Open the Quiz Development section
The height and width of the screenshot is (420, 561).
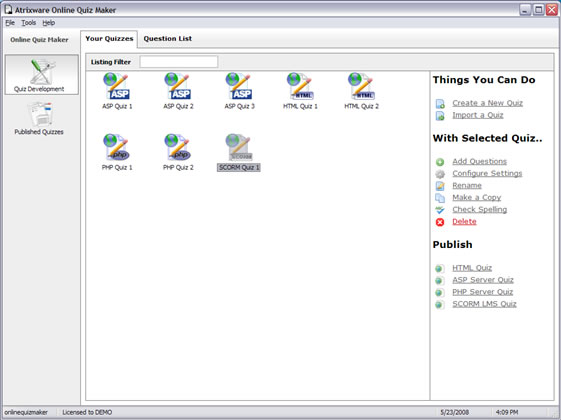42,75
